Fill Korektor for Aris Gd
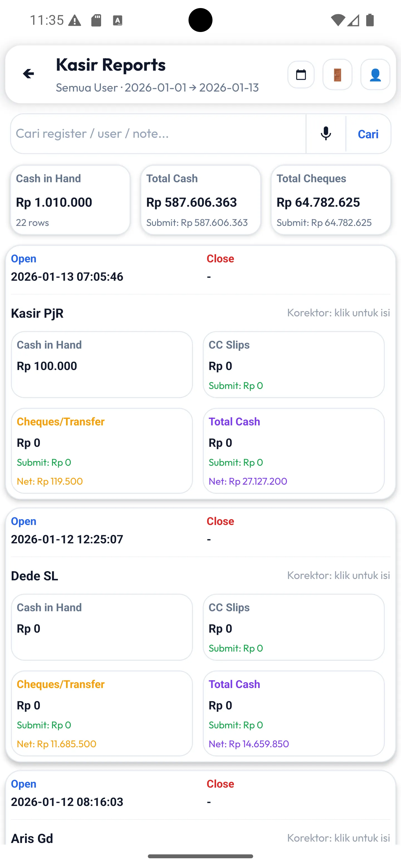Screen dimensions: 401x868 [338, 838]
